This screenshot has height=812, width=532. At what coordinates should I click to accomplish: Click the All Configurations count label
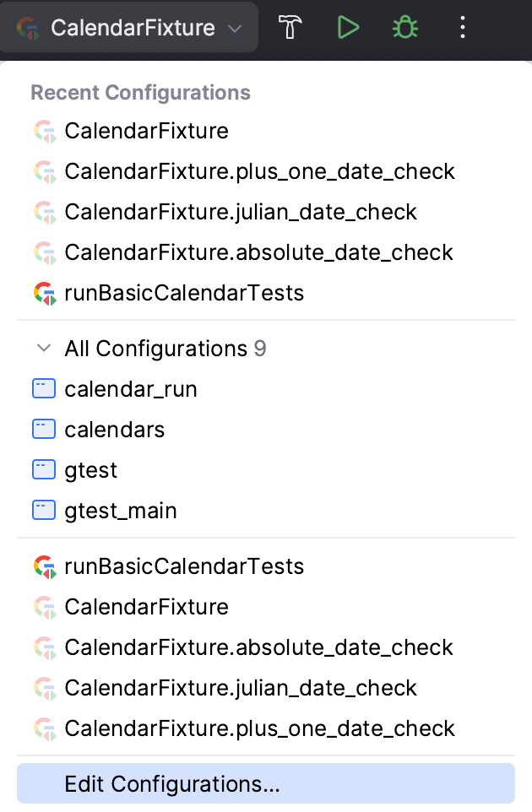click(x=260, y=348)
